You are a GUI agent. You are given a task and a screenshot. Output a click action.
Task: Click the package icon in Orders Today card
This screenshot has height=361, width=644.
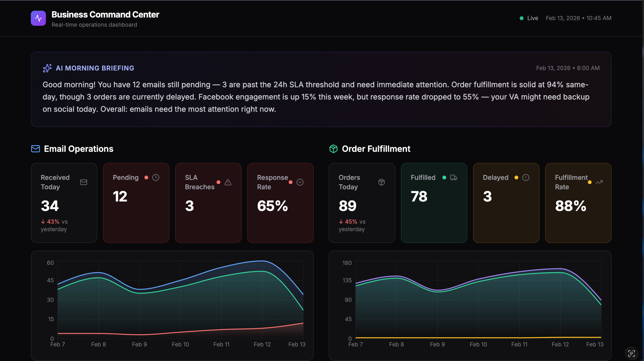click(x=381, y=182)
